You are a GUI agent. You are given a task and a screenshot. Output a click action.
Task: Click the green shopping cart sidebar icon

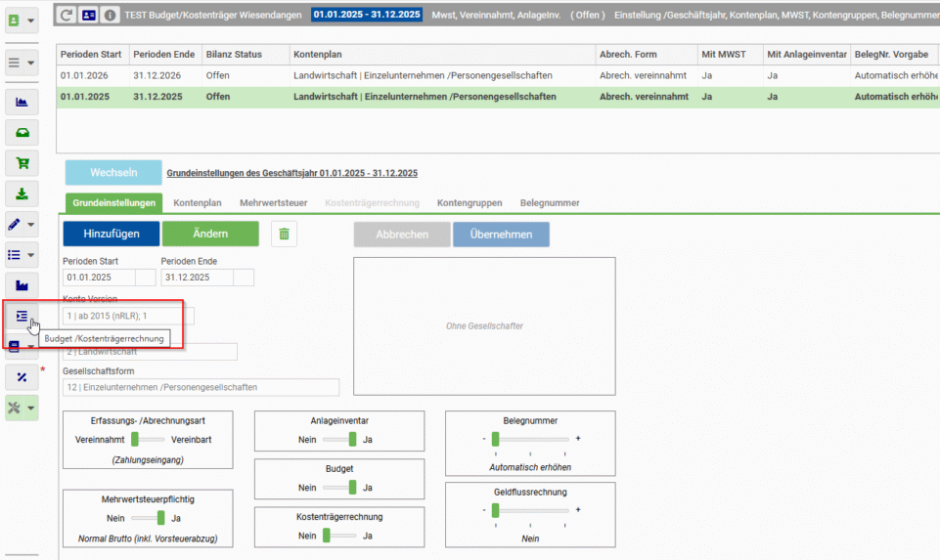pos(22,163)
